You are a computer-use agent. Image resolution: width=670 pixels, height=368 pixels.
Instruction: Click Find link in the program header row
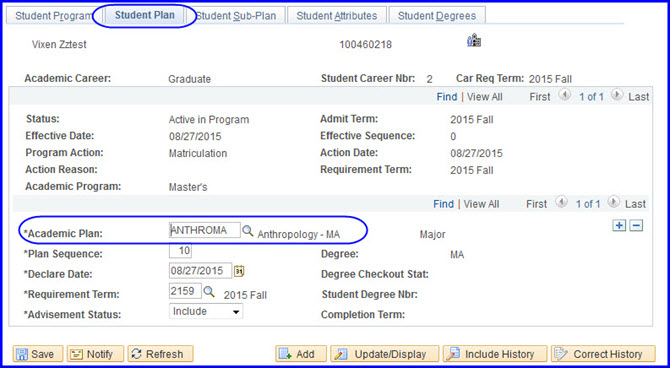coord(447,97)
